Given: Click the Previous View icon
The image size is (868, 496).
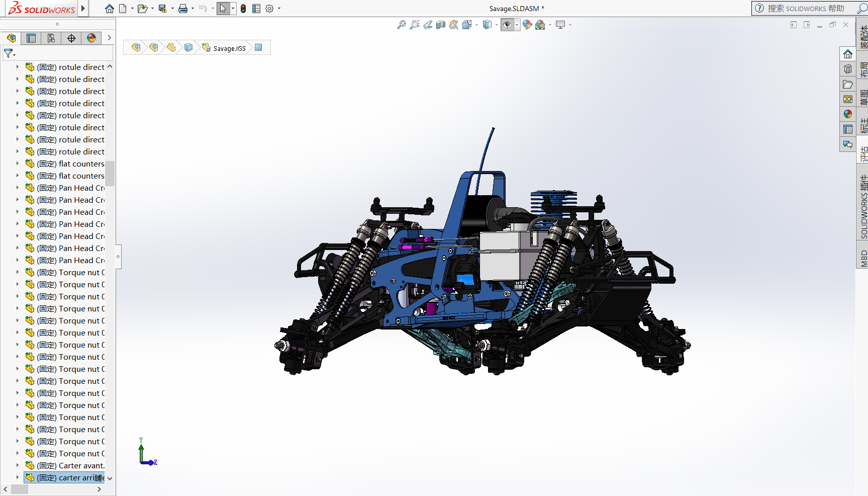Looking at the screenshot, I should 428,25.
